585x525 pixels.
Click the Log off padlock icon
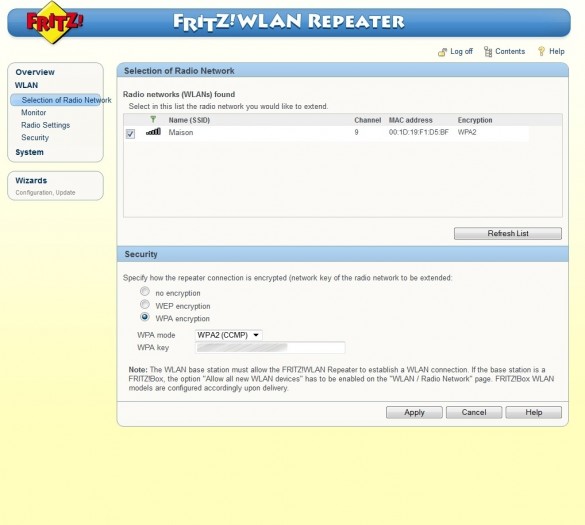[x=442, y=52]
